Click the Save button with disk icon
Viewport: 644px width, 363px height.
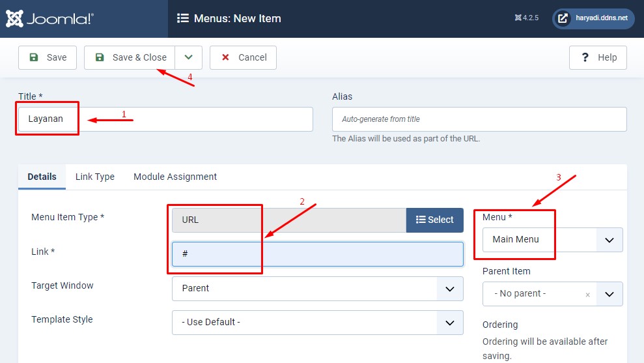click(x=48, y=57)
